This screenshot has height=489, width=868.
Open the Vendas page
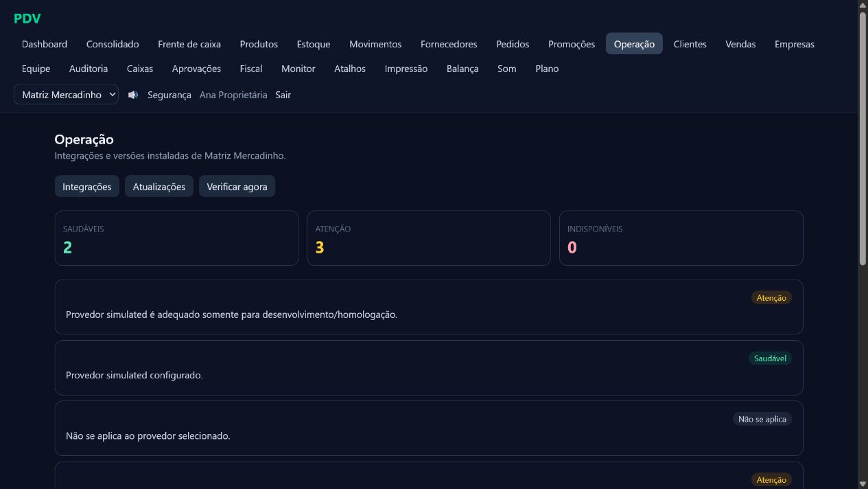(x=740, y=44)
